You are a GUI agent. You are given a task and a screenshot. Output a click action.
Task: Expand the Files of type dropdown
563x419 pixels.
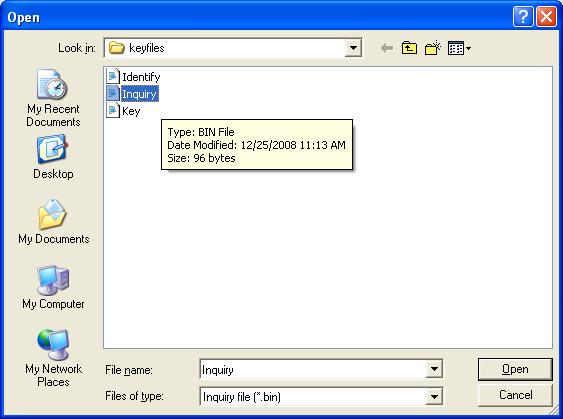[434, 396]
